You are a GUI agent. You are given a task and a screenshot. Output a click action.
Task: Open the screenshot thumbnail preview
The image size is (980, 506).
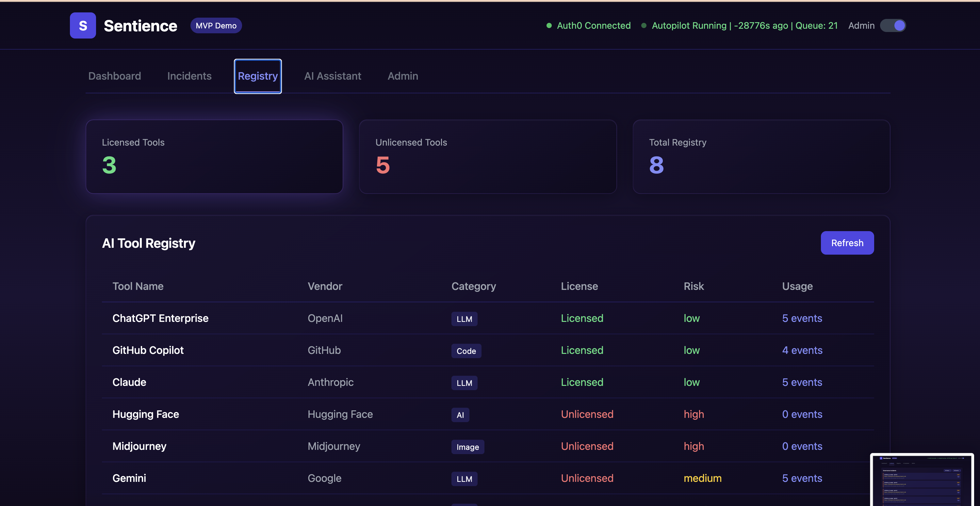pos(922,479)
